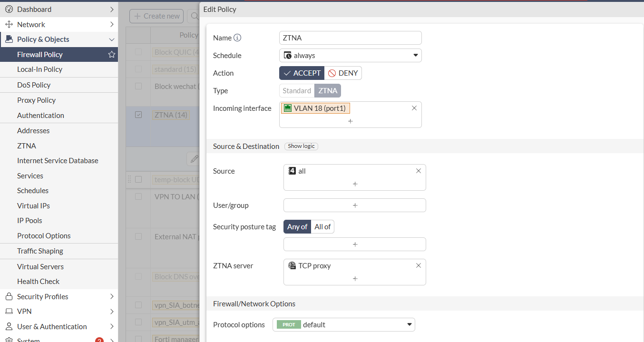Choose 'Any of' for security posture tag
644x342 pixels.
297,226
